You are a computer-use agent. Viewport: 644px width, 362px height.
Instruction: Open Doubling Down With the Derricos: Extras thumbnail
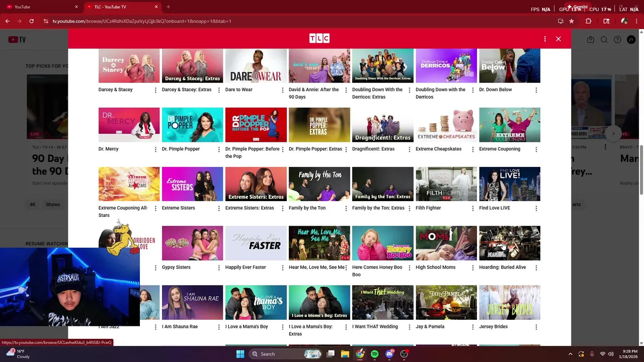point(382,66)
